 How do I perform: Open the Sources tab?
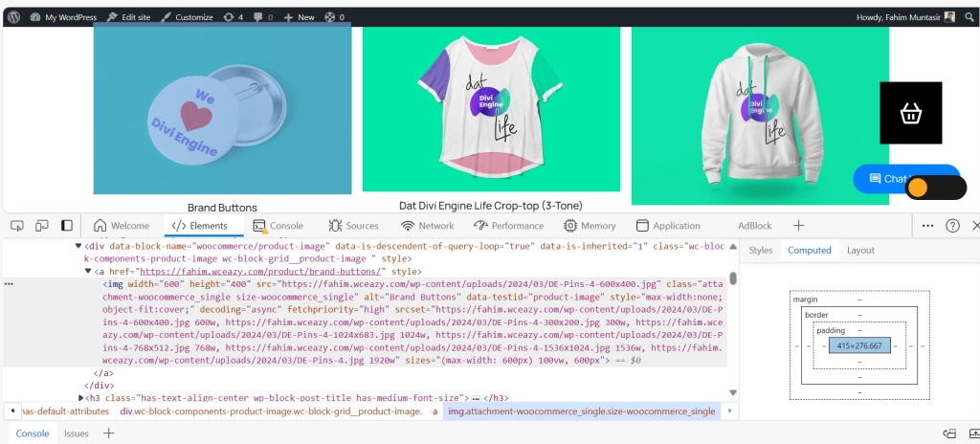coord(353,226)
